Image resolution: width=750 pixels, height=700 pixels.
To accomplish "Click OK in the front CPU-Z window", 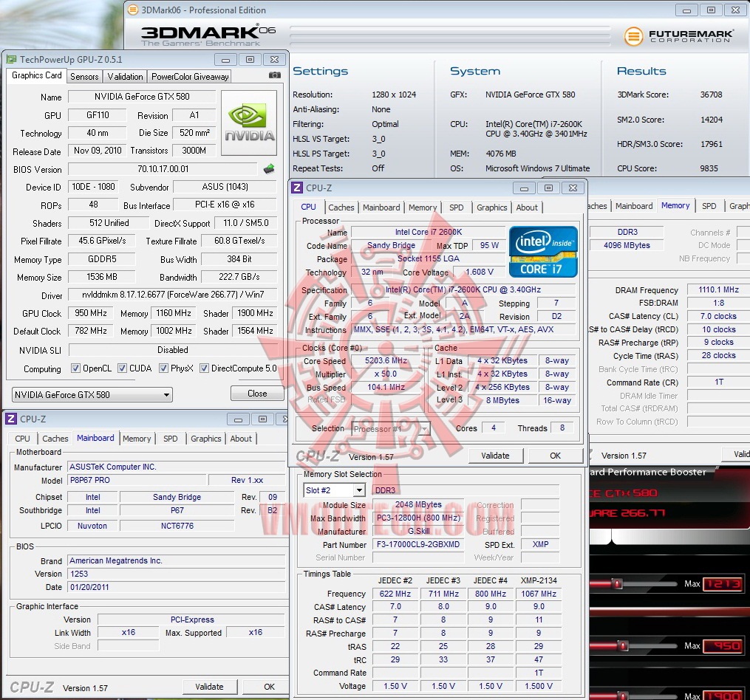I will [x=556, y=456].
